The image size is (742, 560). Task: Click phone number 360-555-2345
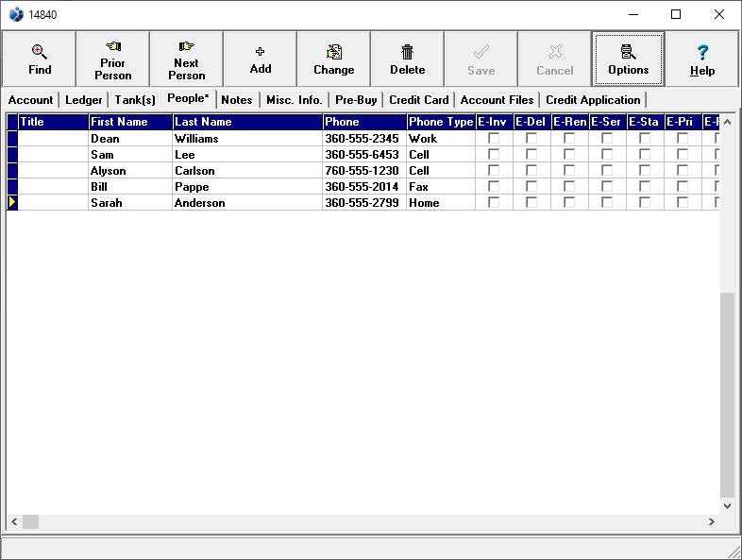click(x=364, y=138)
